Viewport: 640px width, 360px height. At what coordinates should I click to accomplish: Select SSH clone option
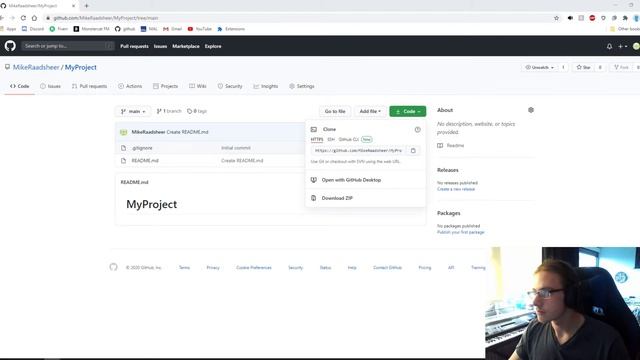click(331, 140)
